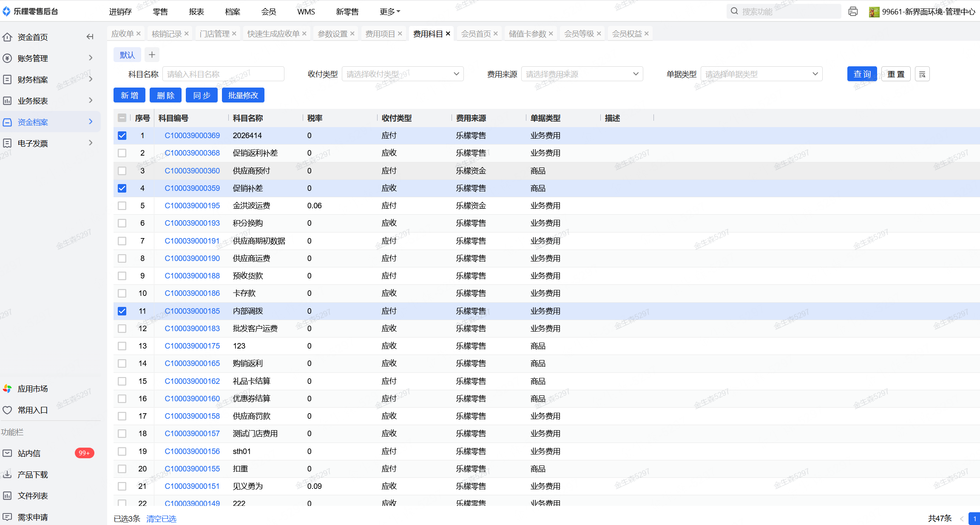Open 站内信 inbox icon
The height and width of the screenshot is (525, 980).
click(x=7, y=453)
